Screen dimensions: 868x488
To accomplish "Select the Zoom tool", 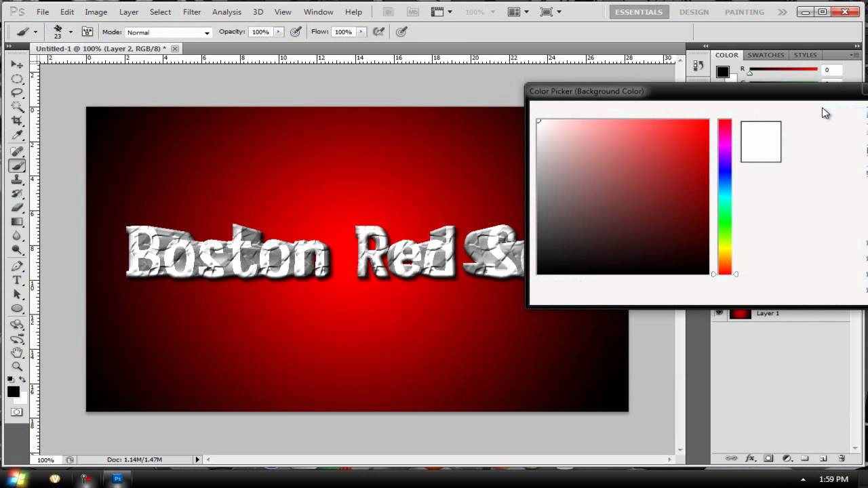I will point(17,367).
